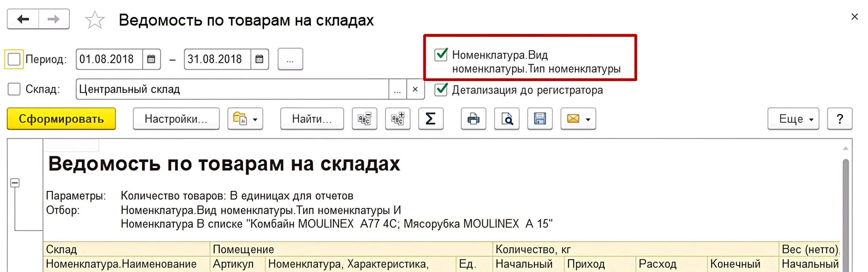This screenshot has height=272, width=868.
Task: Click the Найти… button
Action: pos(312,119)
